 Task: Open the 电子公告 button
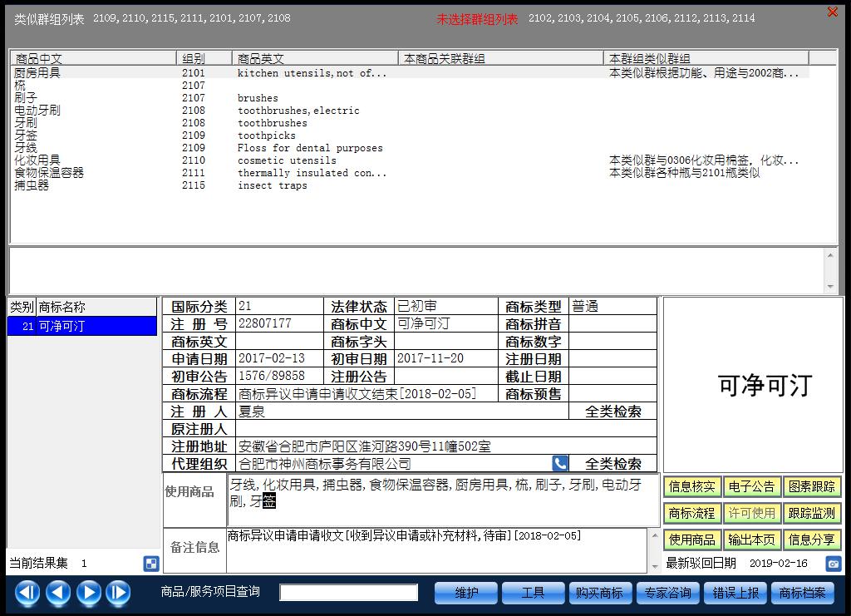coord(751,487)
